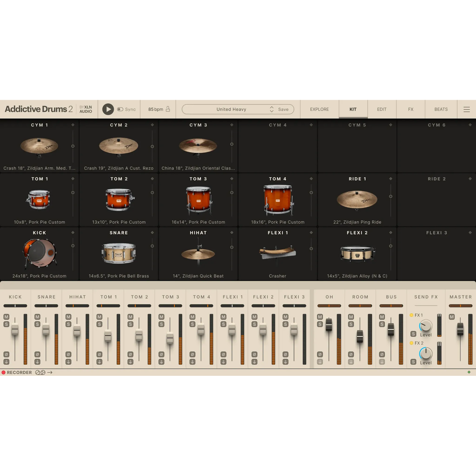Click the Recorder's red record dot
This screenshot has height=476, width=476.
pos(4,372)
